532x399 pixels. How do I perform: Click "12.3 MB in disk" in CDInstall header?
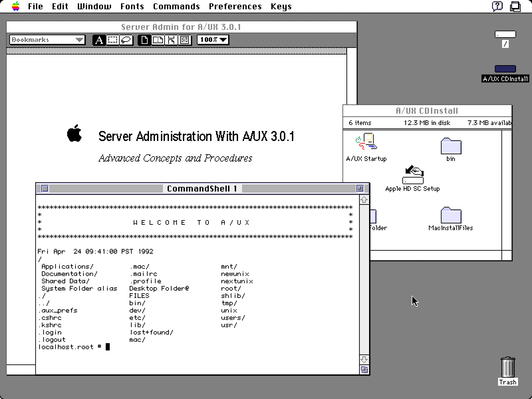pyautogui.click(x=427, y=123)
